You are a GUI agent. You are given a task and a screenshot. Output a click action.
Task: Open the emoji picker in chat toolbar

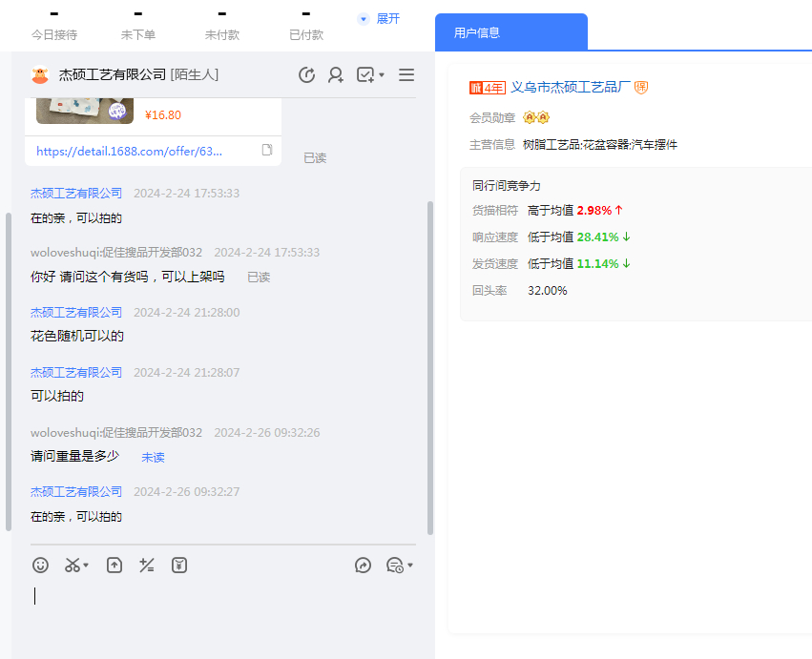coord(40,566)
